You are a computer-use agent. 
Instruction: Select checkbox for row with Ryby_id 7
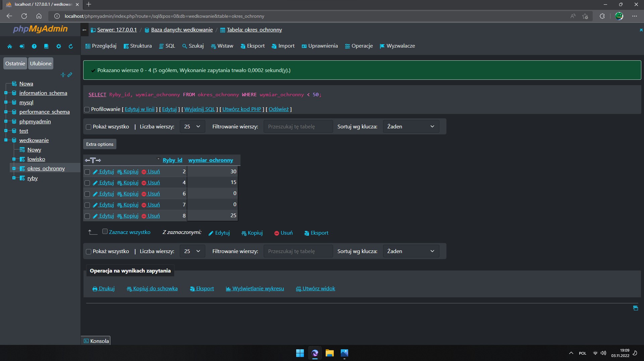coord(87,205)
